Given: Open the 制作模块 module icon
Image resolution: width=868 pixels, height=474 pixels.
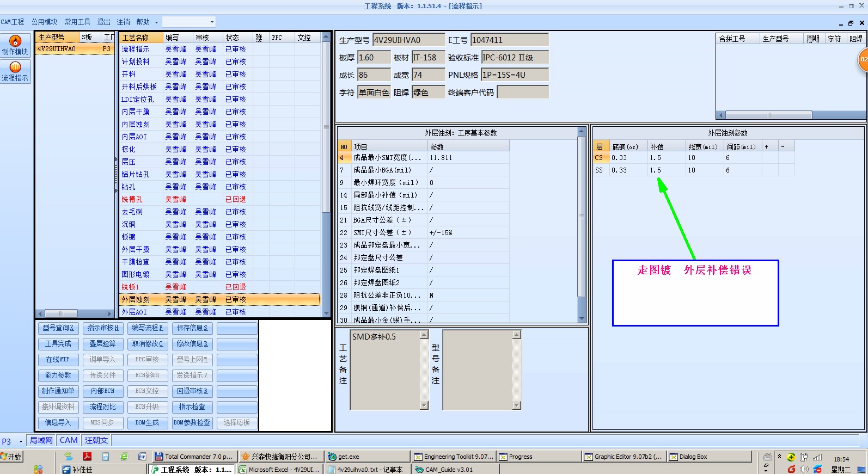Looking at the screenshot, I should click(x=15, y=45).
